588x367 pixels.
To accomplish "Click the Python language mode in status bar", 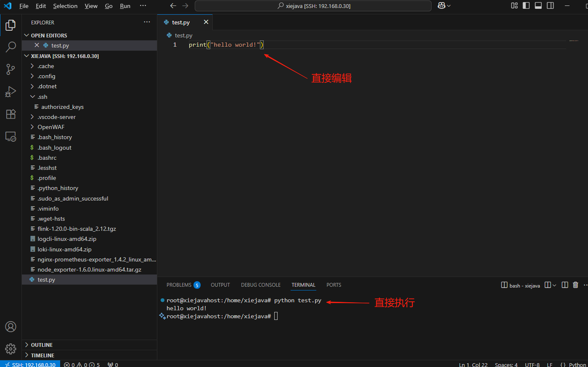I will coord(577,364).
